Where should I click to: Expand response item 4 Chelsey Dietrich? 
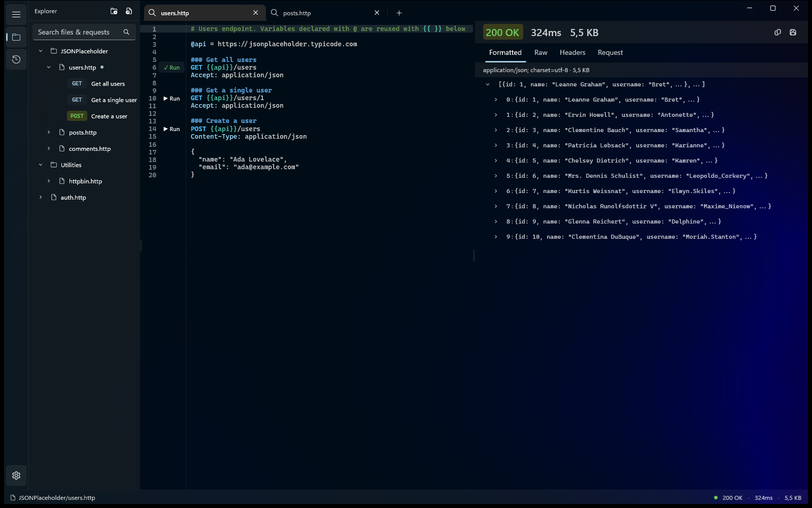[496, 161]
